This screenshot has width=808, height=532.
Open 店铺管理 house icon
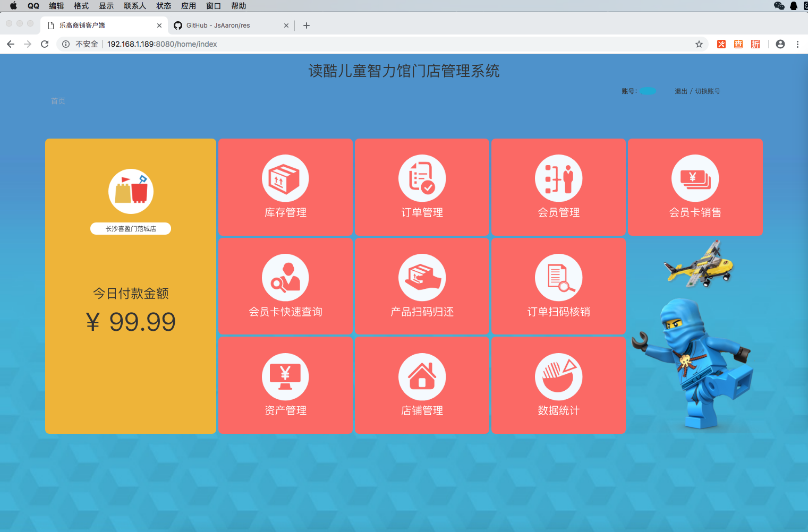[x=422, y=377]
